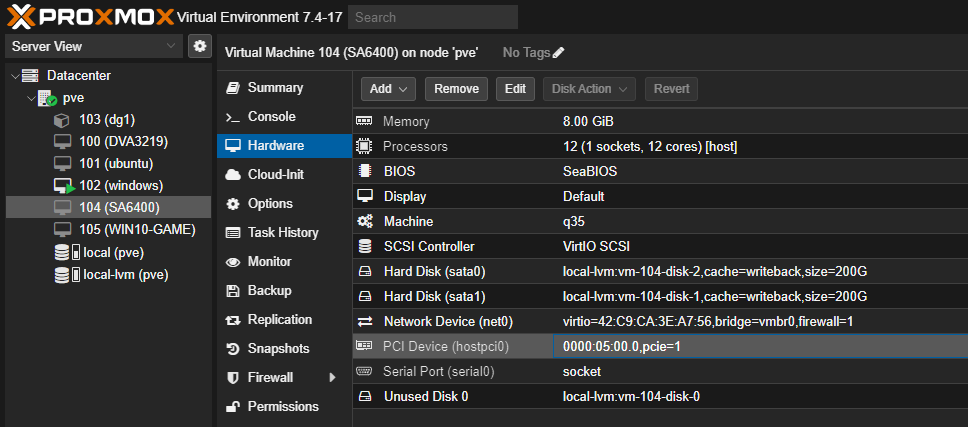Select the q35 machine value
Viewport: 968px width, 427px height.
pyautogui.click(x=574, y=222)
